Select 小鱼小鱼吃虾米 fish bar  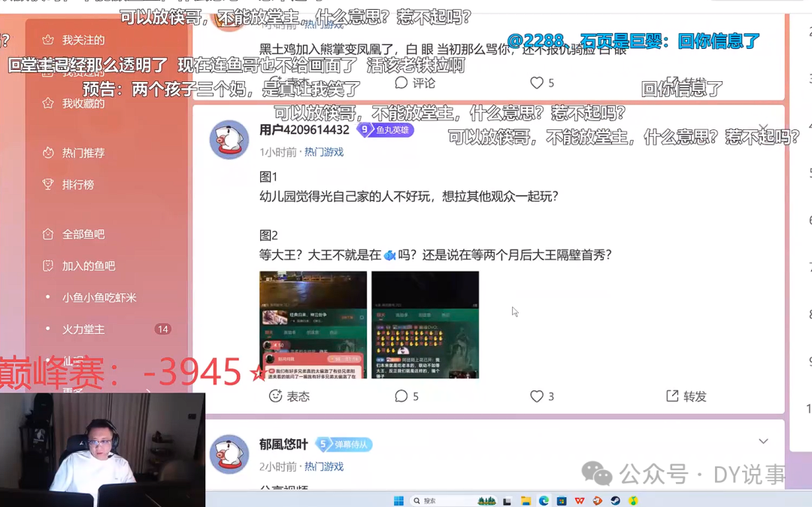pyautogui.click(x=99, y=297)
